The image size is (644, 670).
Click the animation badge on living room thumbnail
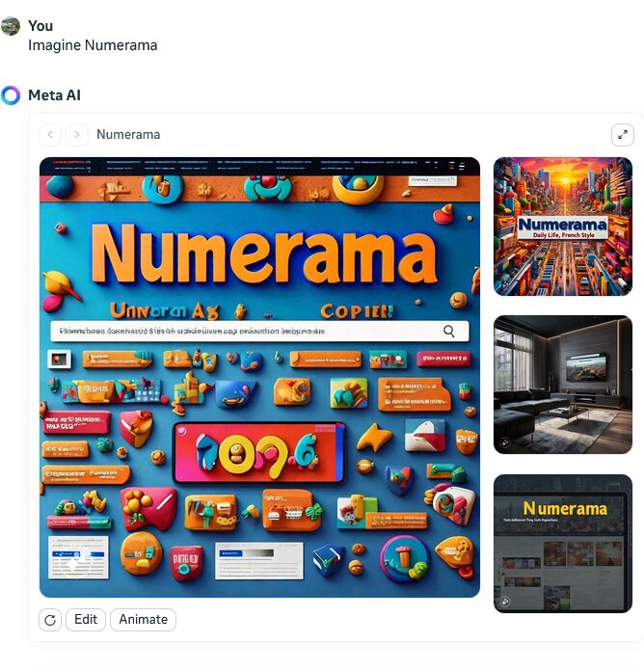pos(504,442)
